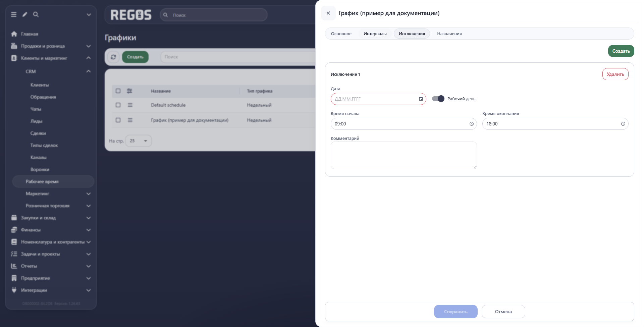Click the pencil edit icon in sidebar
The height and width of the screenshot is (327, 644).
(25, 14)
